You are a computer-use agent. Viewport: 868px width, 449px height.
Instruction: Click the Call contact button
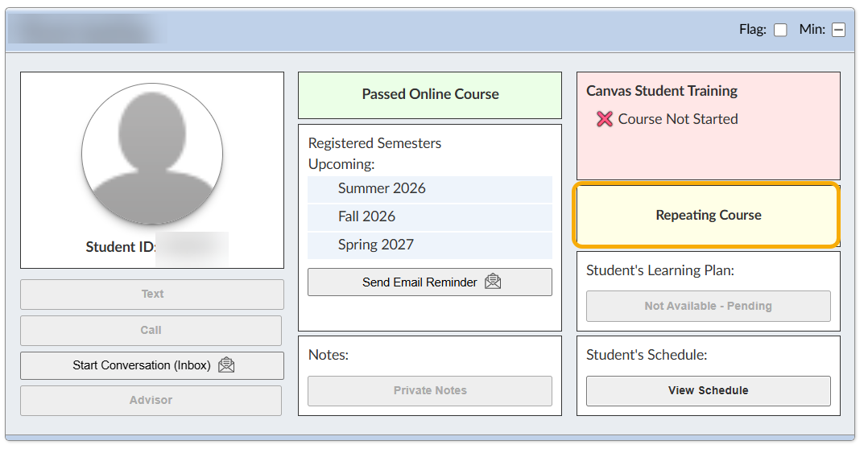coord(151,331)
